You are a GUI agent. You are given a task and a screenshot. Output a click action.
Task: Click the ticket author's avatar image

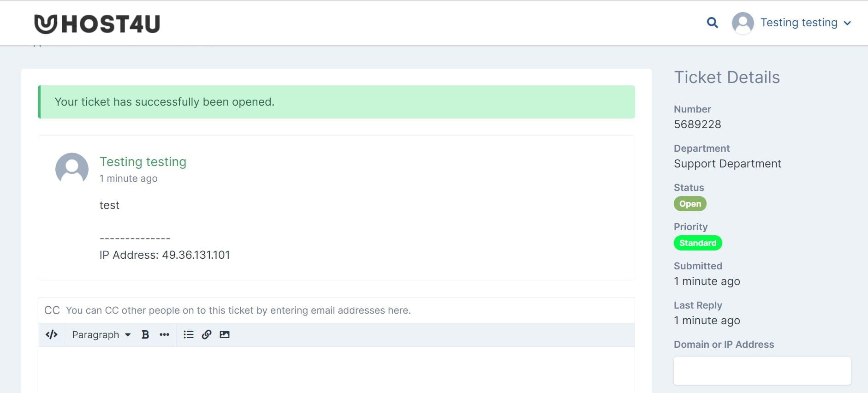[x=72, y=169]
